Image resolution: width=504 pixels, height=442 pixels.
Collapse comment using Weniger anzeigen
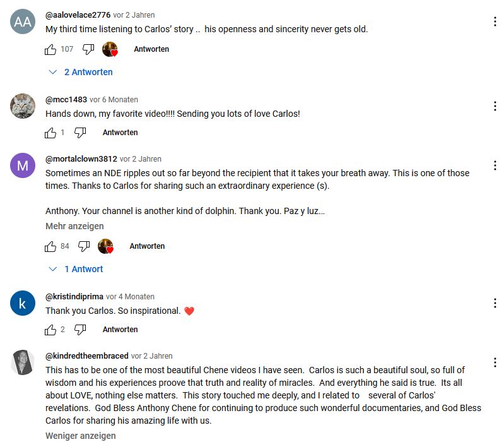coord(80,436)
